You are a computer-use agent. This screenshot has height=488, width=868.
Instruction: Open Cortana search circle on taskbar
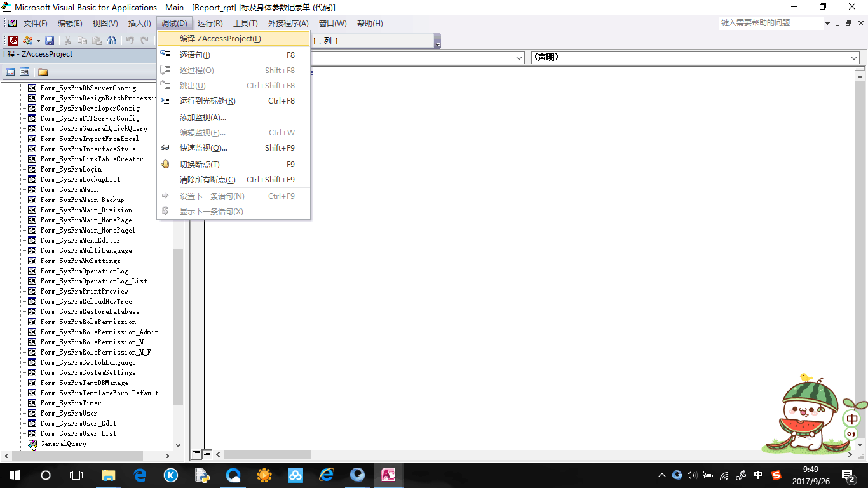pyautogui.click(x=45, y=475)
